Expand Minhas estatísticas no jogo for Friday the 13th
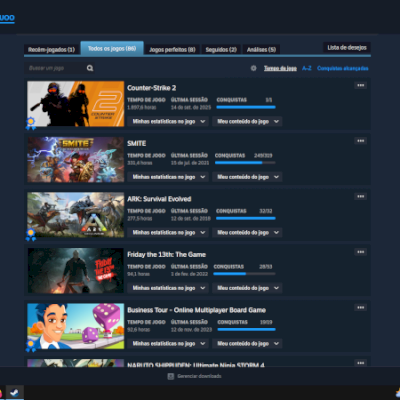Screen dimensions: 400x400 pos(168,288)
